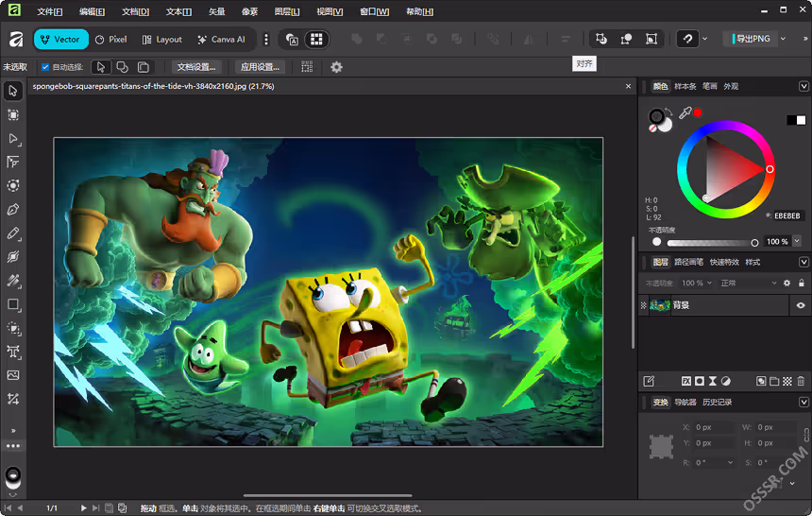This screenshot has width=812, height=516.
Task: Switch to the Pixel studio
Action: 111,40
